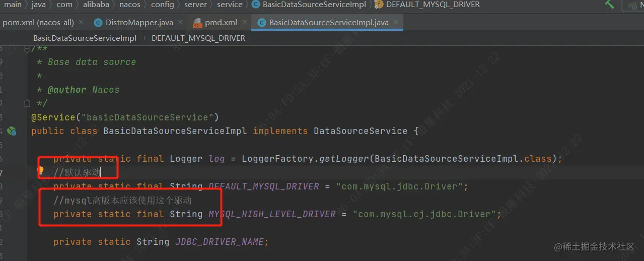Viewport: 644px width, 261px height.
Task: Open 'service' folder in the navigation bar
Action: [230, 5]
